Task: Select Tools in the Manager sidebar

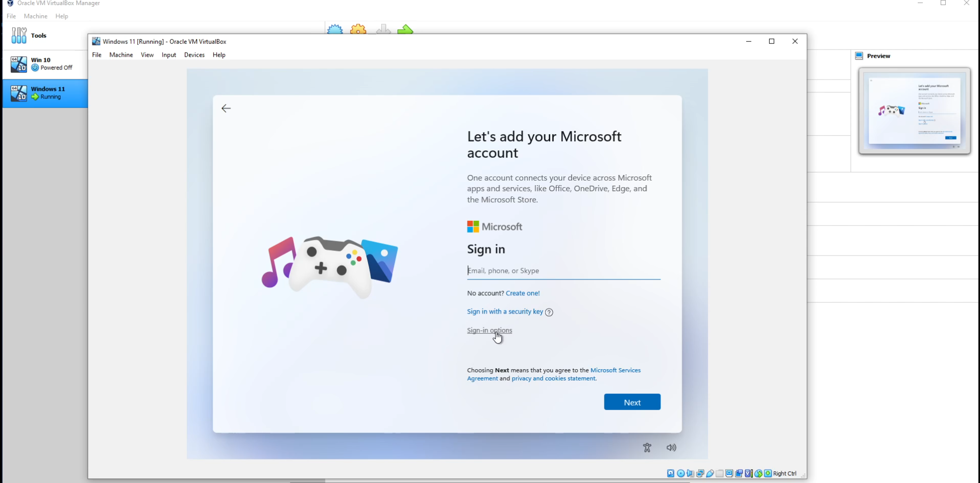Action: coord(45,36)
